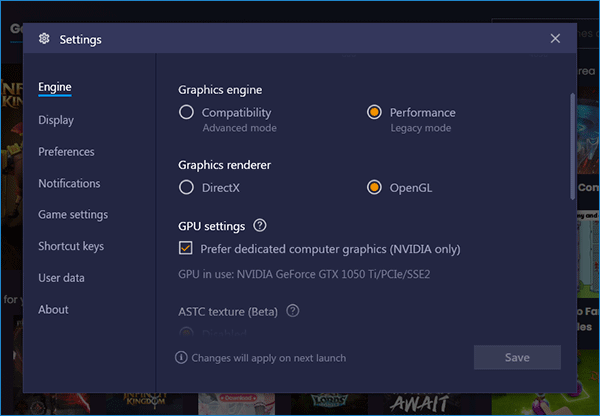Click the ASTC texture (Beta) label

[x=228, y=312]
